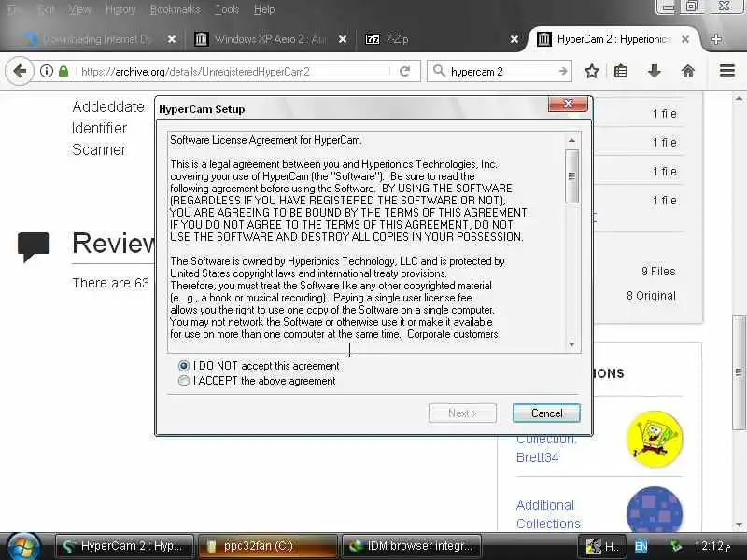Reload the page with refresh icon
This screenshot has width=747, height=560.
(405, 72)
